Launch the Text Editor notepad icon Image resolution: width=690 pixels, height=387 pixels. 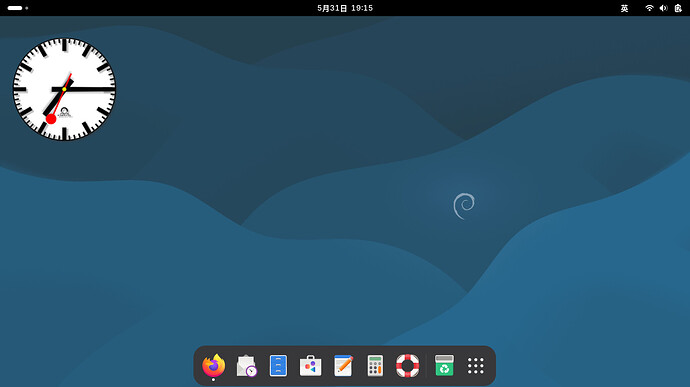tap(343, 365)
